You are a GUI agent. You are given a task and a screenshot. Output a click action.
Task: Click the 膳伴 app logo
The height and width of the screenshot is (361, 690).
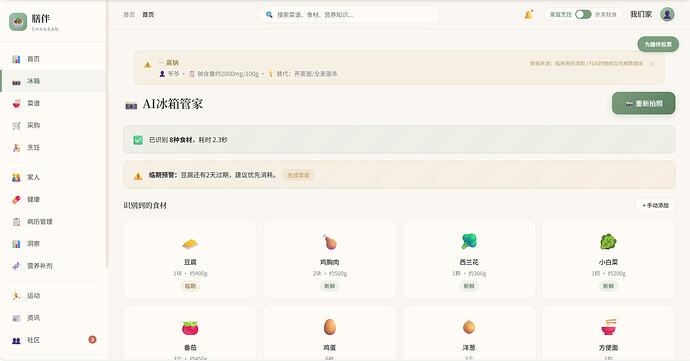18,22
